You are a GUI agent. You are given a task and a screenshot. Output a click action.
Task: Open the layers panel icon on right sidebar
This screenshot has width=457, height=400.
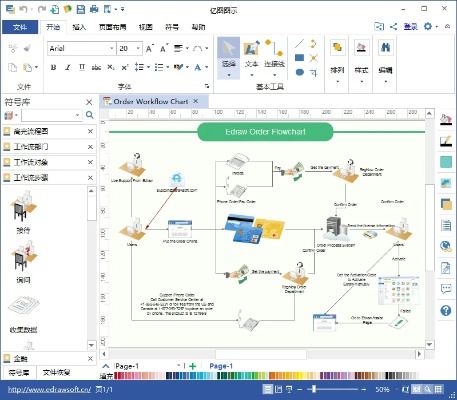446,204
